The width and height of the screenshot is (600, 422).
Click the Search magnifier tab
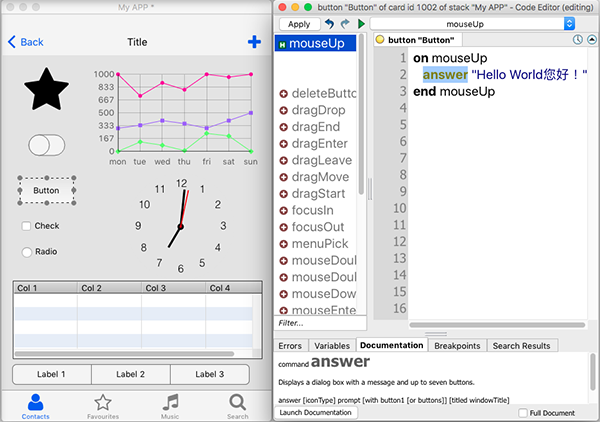point(237,404)
